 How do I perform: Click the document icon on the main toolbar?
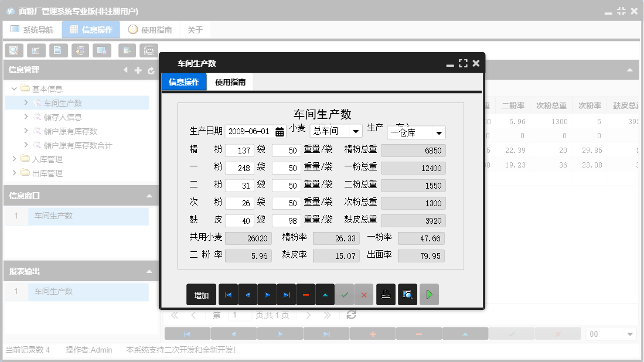click(x=58, y=50)
